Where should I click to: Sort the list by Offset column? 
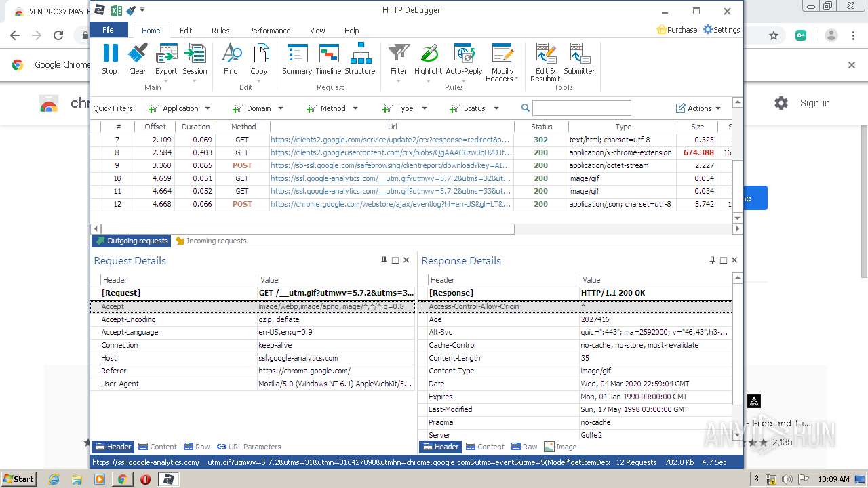(155, 127)
